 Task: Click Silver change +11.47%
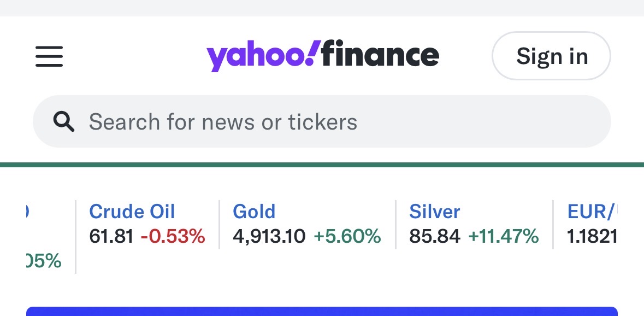coord(504,236)
